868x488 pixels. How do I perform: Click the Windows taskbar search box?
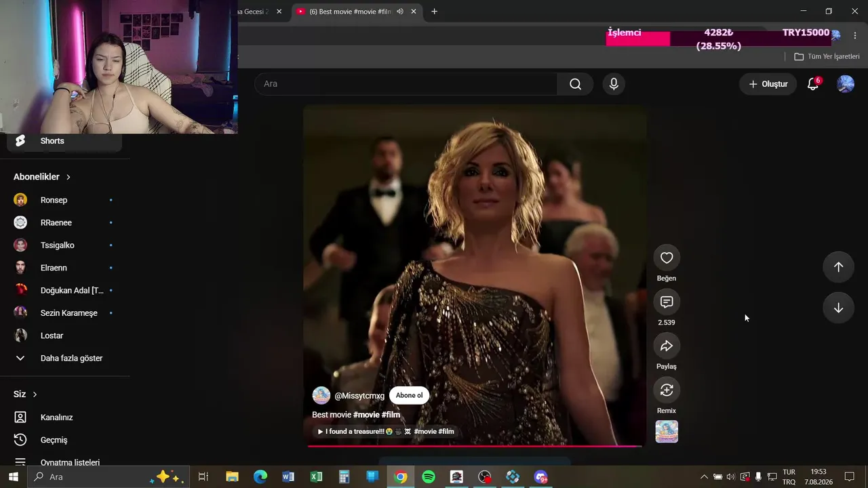tap(108, 477)
